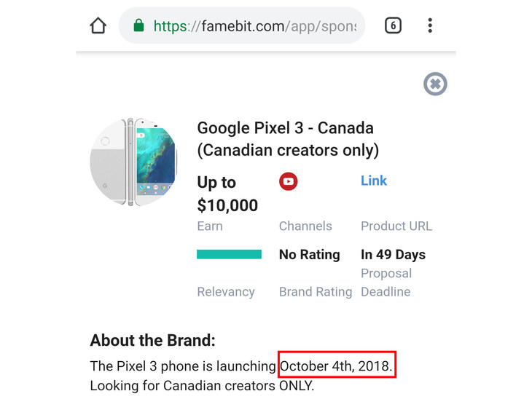Open the blue Link product URL

[x=374, y=181]
